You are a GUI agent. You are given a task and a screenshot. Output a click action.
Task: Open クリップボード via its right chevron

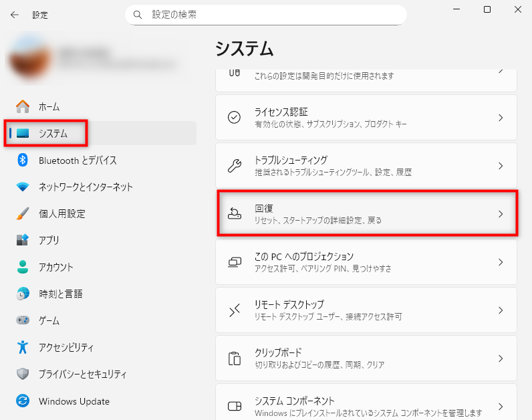[501, 358]
